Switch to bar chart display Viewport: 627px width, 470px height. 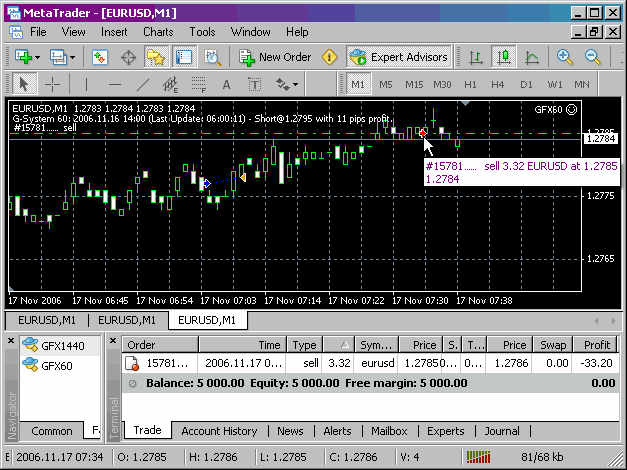(476, 57)
